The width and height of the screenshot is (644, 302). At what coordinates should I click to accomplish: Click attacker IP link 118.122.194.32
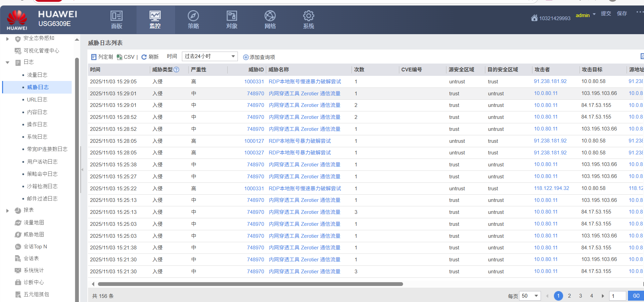pyautogui.click(x=551, y=188)
